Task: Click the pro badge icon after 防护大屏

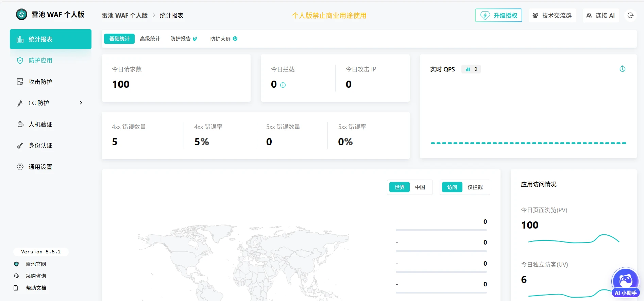Action: pyautogui.click(x=235, y=39)
